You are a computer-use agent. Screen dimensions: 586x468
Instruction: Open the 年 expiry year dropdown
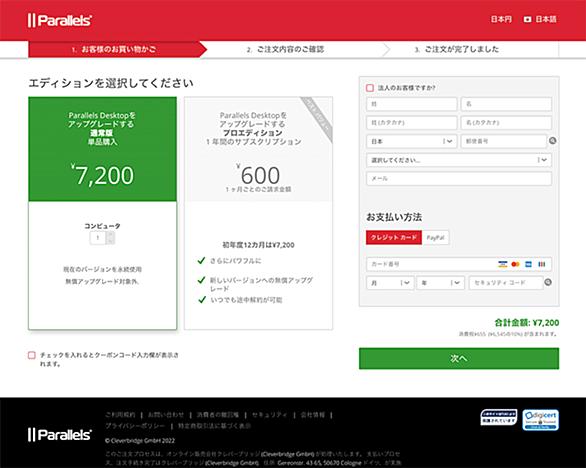pos(441,283)
